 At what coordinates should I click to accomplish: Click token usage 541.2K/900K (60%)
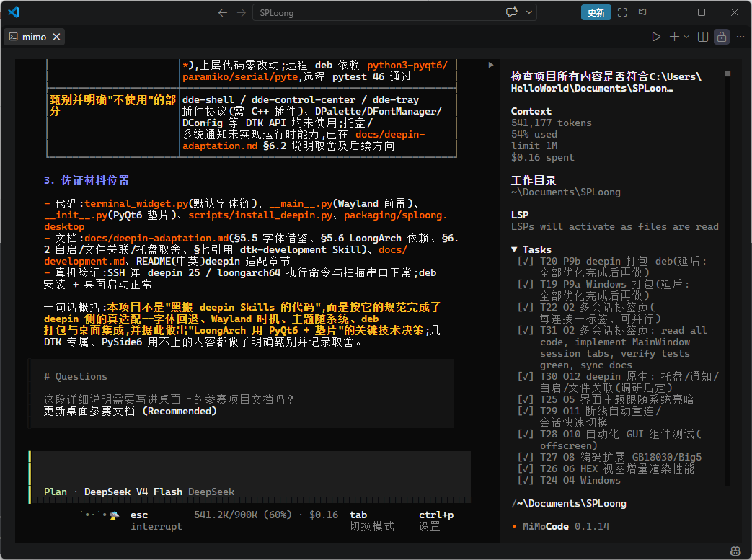coord(243,515)
